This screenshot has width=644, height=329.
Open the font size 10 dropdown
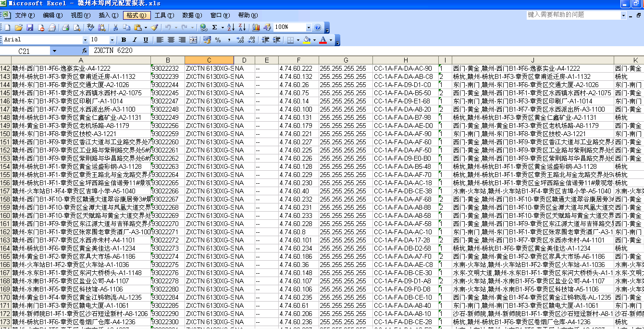[x=112, y=39]
